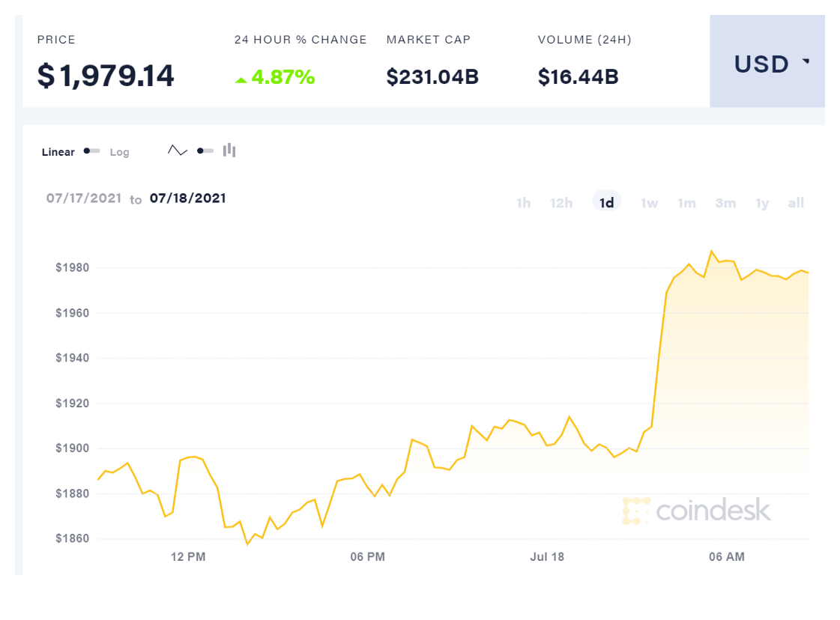Click the green 24-hour change up arrow
This screenshot has height=620, width=840.
pos(241,79)
